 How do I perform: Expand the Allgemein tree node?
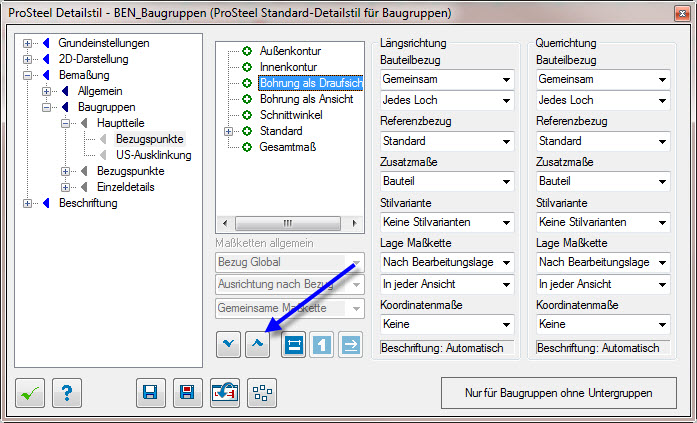pyautogui.click(x=47, y=92)
